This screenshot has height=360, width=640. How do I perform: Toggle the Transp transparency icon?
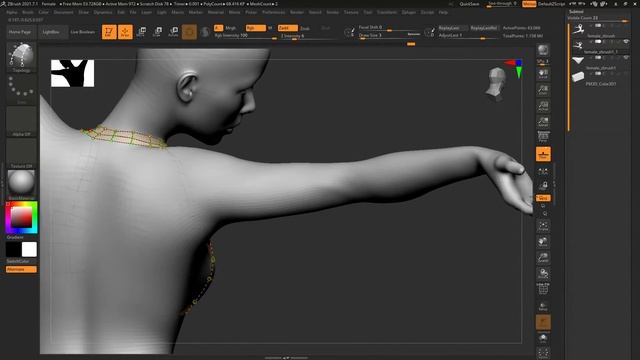point(543,307)
